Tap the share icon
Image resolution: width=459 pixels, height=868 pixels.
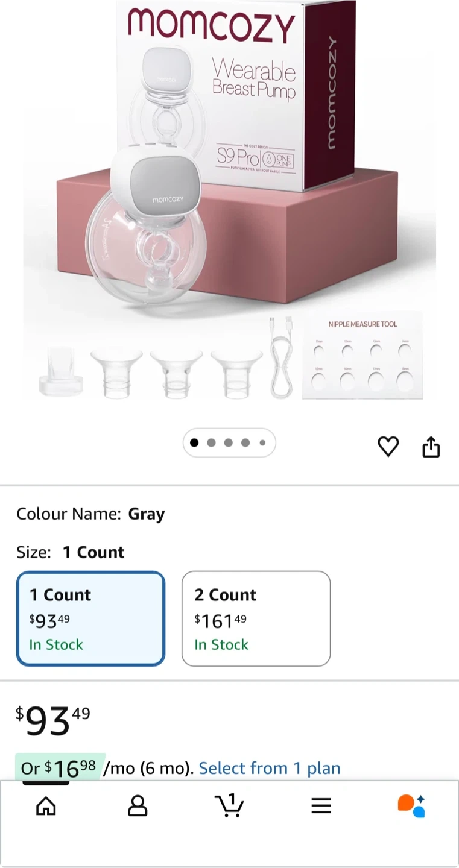pyautogui.click(x=431, y=447)
